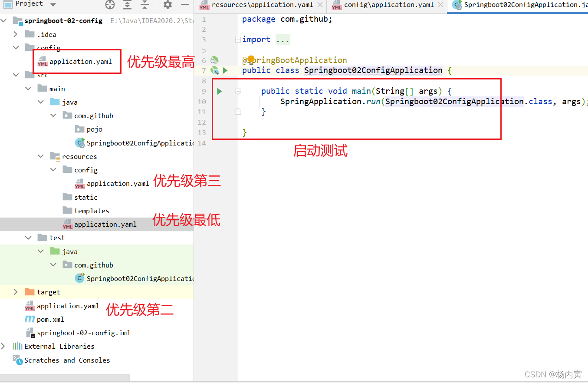Click the locate/select opened file target icon
Viewport: 588px width, 383px height.
tap(110, 5)
